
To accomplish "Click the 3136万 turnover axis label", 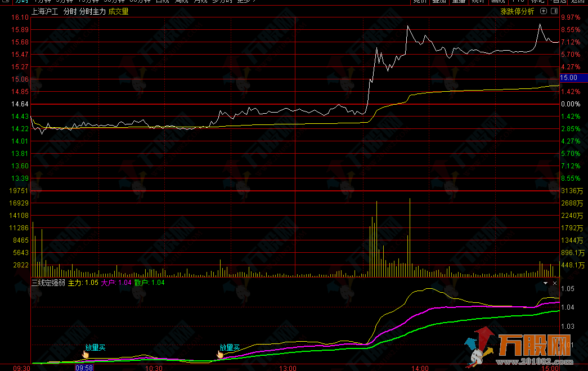I will (x=572, y=190).
